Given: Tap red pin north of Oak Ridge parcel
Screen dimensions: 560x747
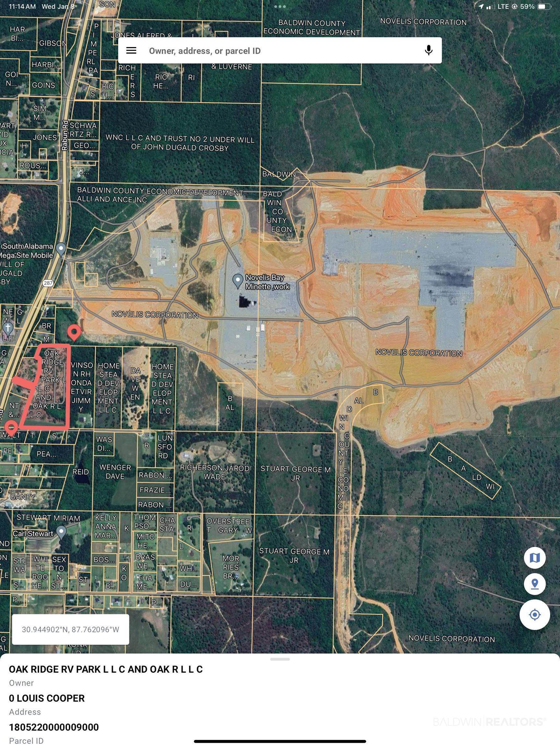Looking at the screenshot, I should (x=74, y=333).
